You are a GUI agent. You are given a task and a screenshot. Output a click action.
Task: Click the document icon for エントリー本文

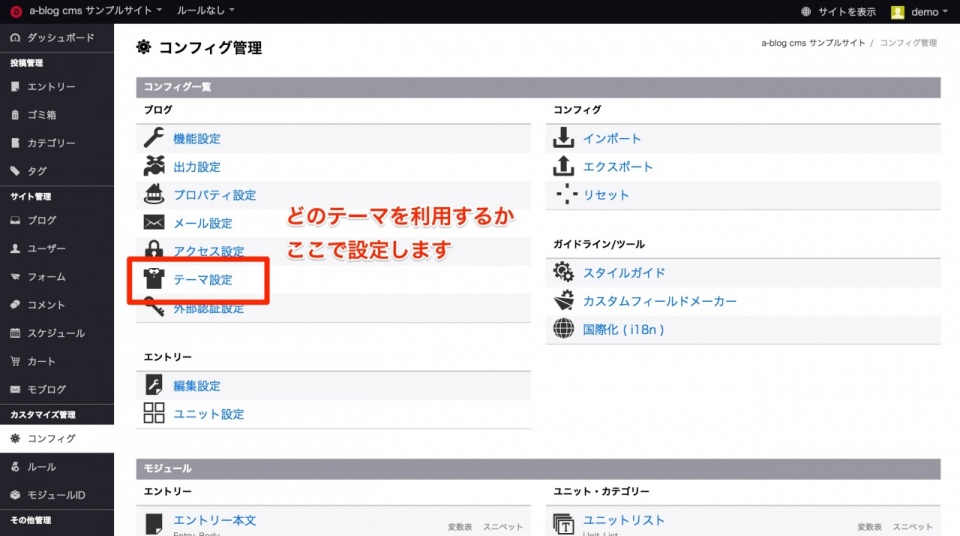(154, 524)
